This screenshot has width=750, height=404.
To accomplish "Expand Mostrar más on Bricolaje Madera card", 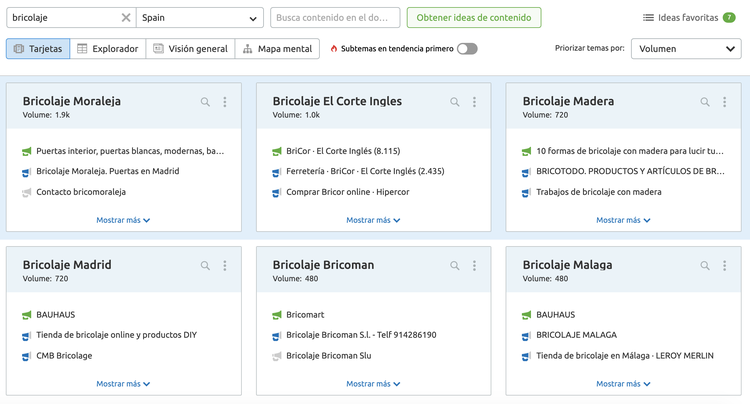I will coord(623,220).
